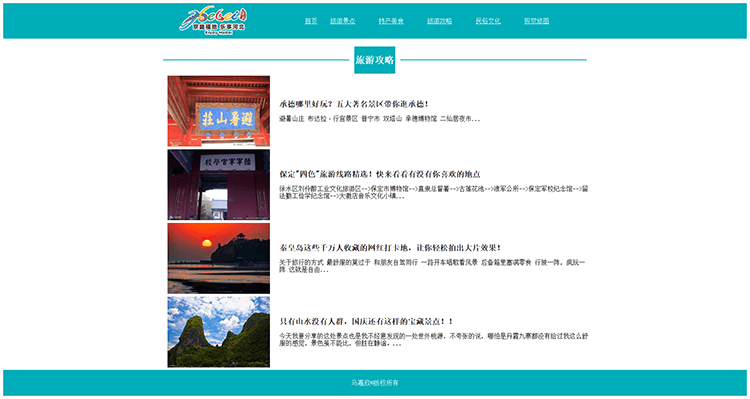
Task: Open the 避暑山庄 plaque thumbnail
Action: pos(219,111)
